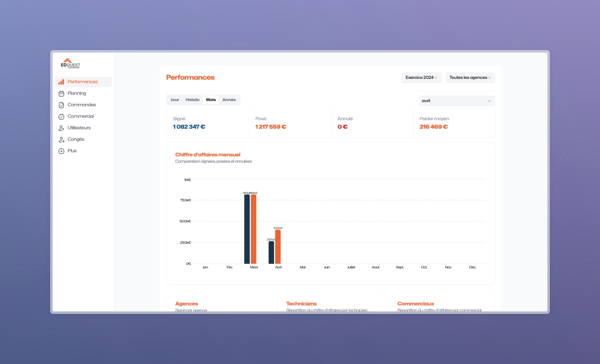
Task: Click the Performances bar chart icon
Action: pos(61,82)
